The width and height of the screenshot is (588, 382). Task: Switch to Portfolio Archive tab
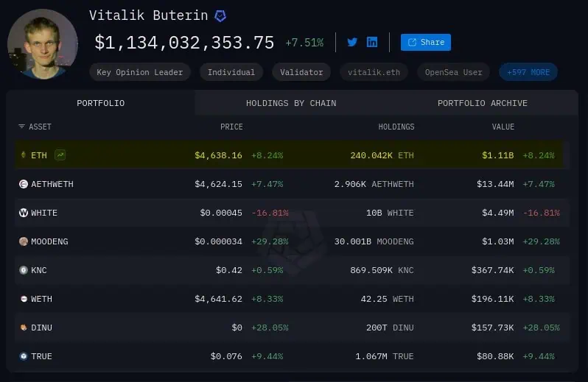pos(483,103)
